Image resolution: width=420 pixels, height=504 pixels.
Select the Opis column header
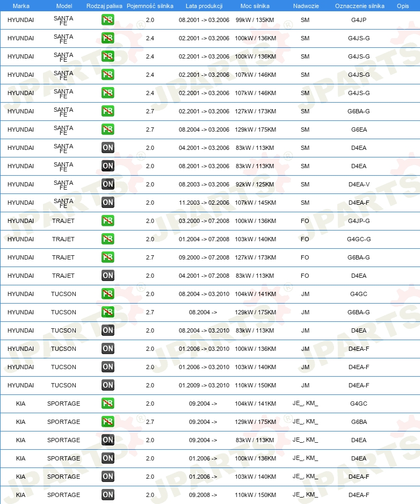[x=403, y=6]
